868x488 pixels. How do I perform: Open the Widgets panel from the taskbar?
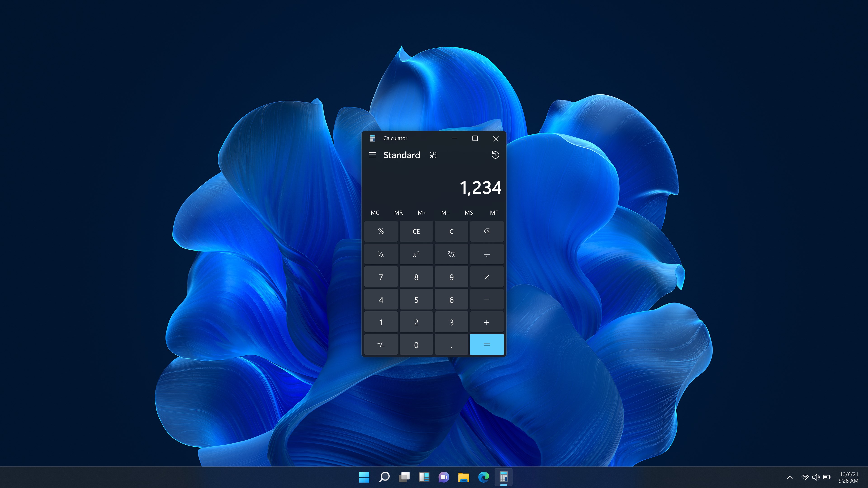click(424, 477)
